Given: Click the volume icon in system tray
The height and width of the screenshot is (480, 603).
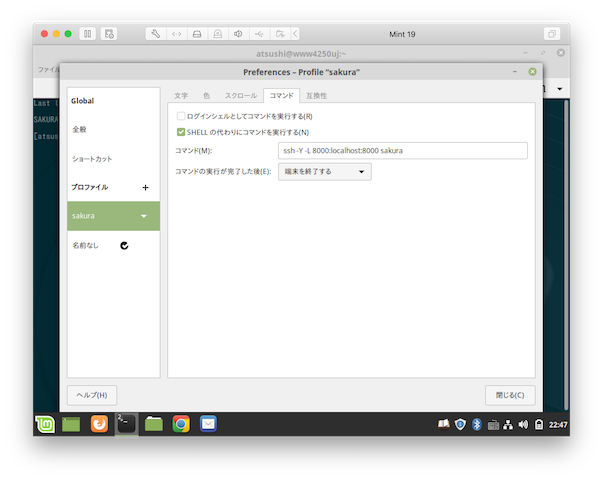Looking at the screenshot, I should [523, 425].
